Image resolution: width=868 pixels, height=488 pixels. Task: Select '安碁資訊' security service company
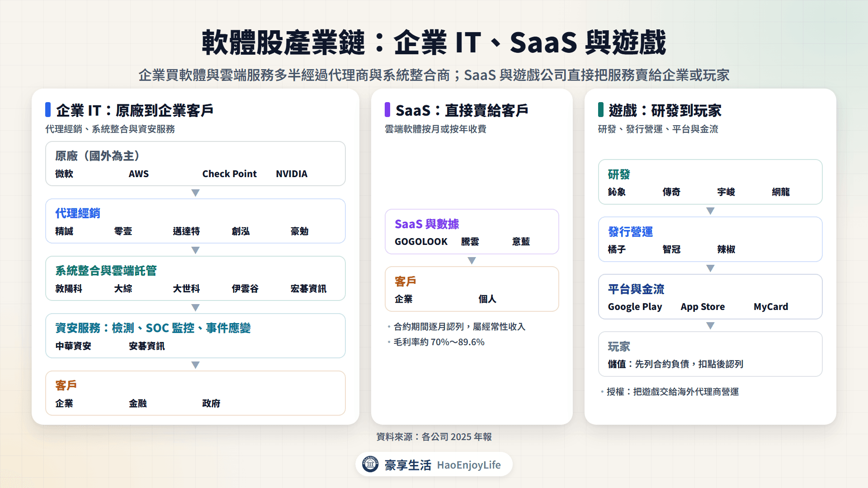147,346
